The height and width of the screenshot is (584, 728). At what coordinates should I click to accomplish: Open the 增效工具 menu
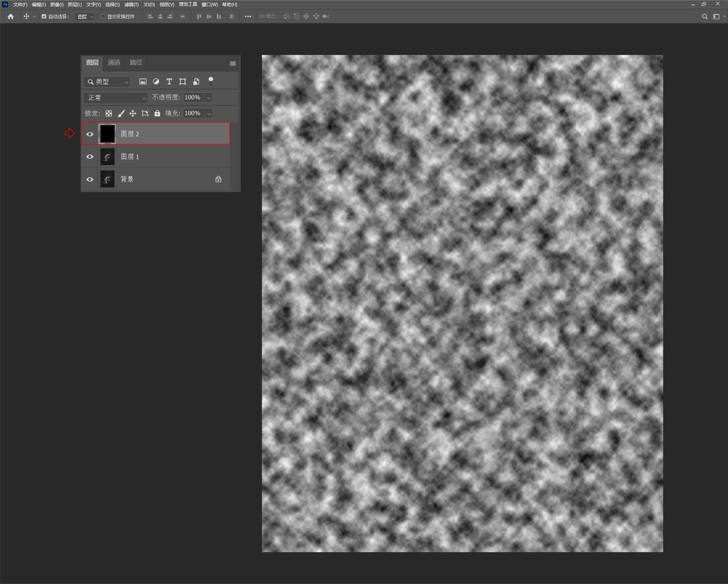[x=188, y=4]
